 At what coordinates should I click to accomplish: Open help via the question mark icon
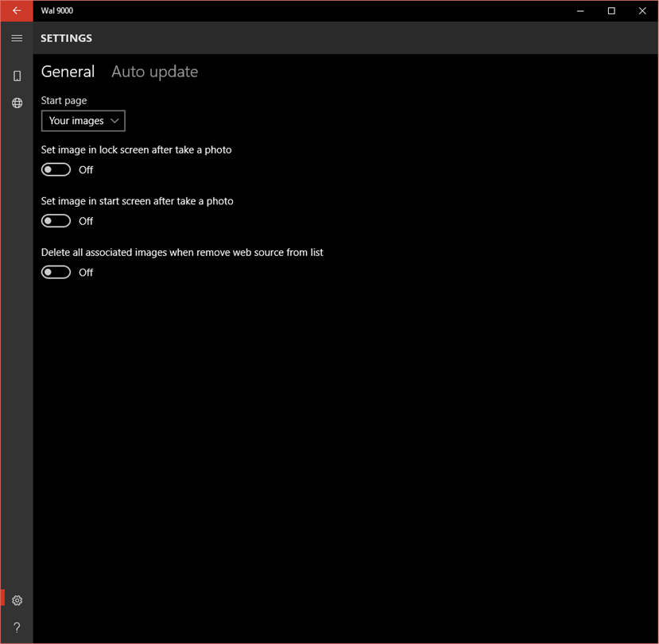click(17, 627)
